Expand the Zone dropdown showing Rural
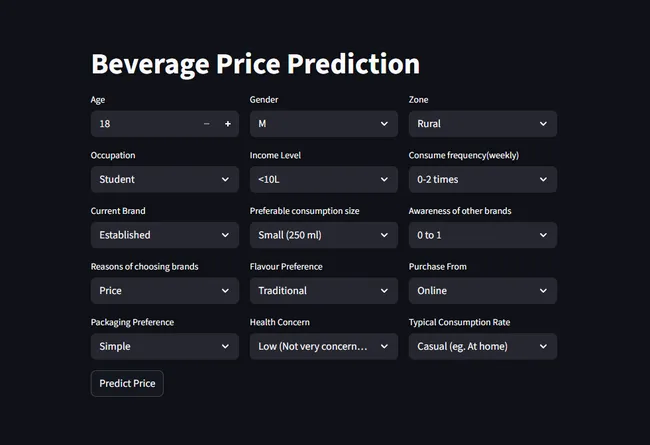Image resolution: width=650 pixels, height=445 pixels. [482, 124]
